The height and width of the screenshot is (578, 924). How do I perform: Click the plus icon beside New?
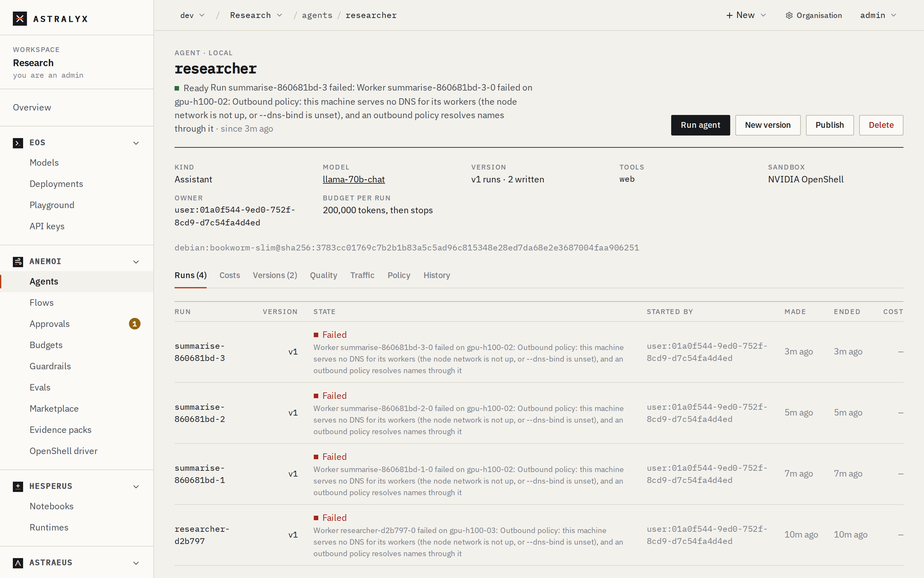tap(729, 15)
